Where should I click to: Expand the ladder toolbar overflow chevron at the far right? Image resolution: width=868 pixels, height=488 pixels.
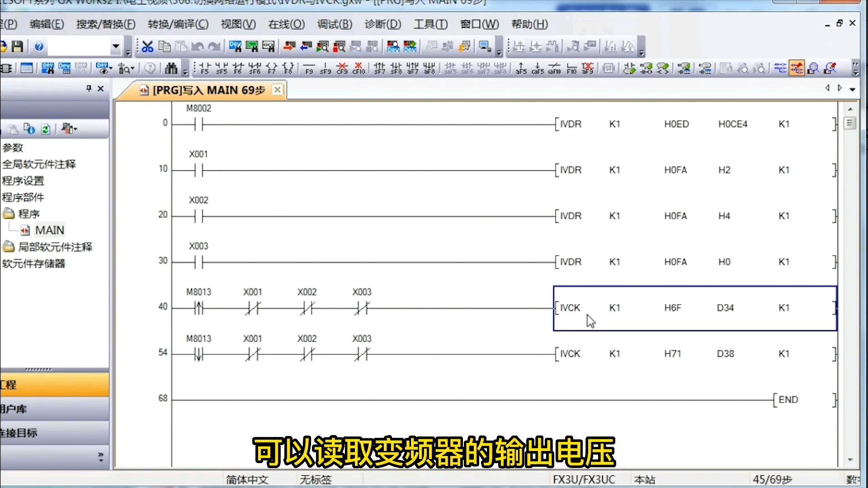(855, 68)
